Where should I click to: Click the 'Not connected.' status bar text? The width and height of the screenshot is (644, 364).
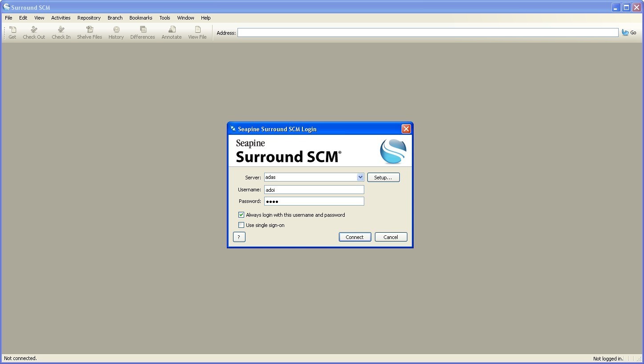20,358
